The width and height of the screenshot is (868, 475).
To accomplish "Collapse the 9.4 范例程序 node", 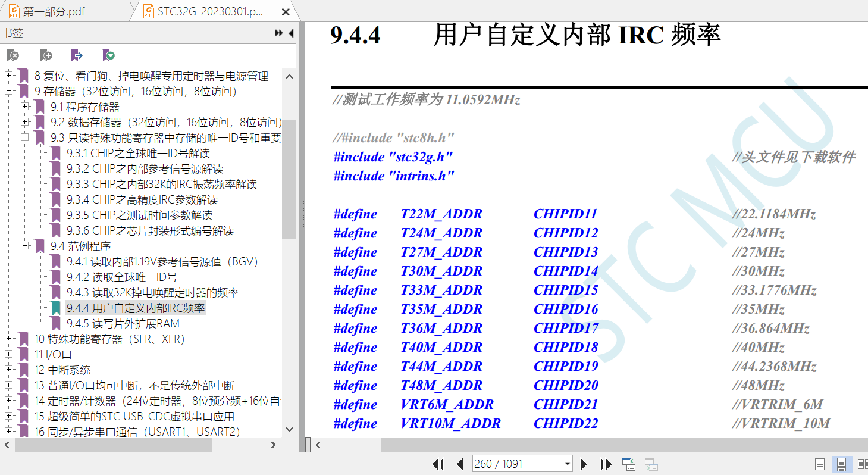I will click(x=25, y=246).
